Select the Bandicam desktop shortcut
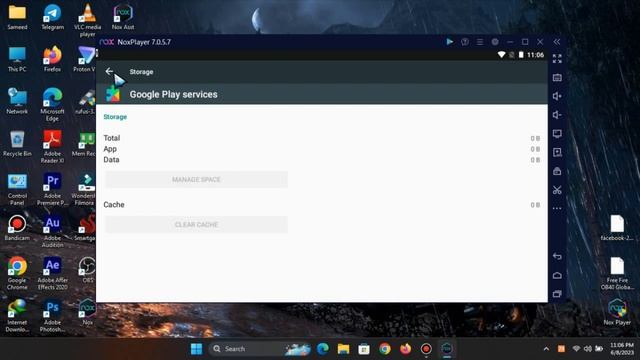This screenshot has height=360, width=640. coord(17,228)
